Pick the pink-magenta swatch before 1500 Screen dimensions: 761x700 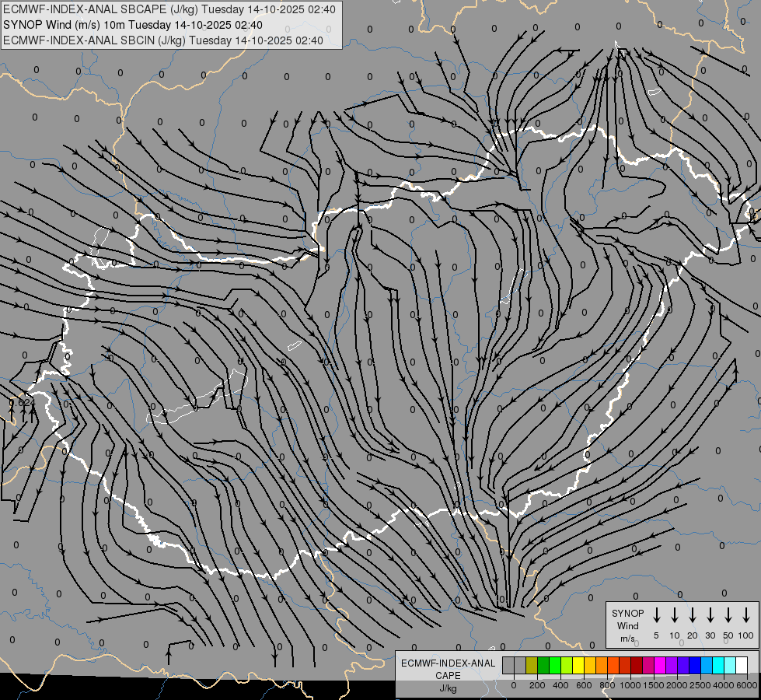[x=648, y=665]
